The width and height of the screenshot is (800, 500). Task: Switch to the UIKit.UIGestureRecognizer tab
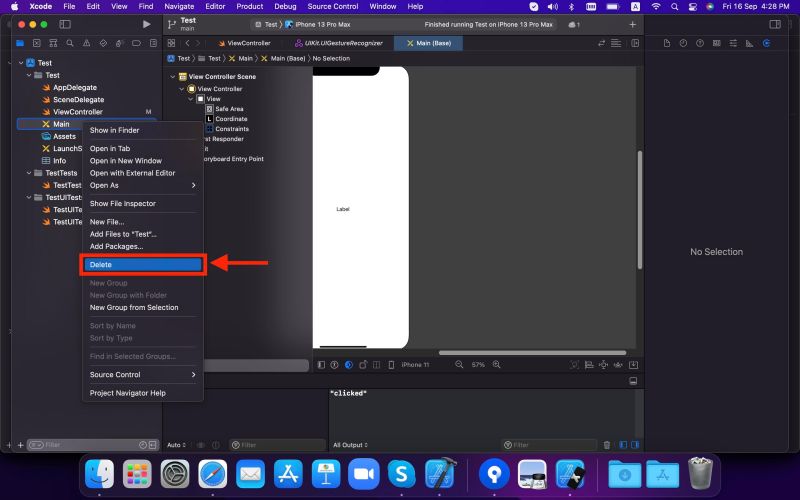click(339, 43)
